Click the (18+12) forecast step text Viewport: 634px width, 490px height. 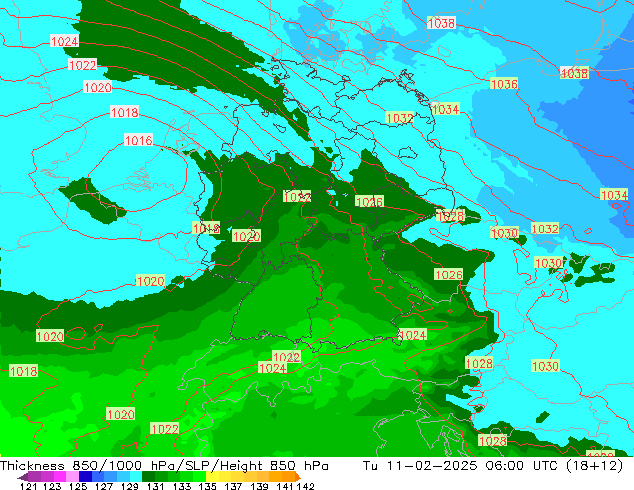click(595, 466)
